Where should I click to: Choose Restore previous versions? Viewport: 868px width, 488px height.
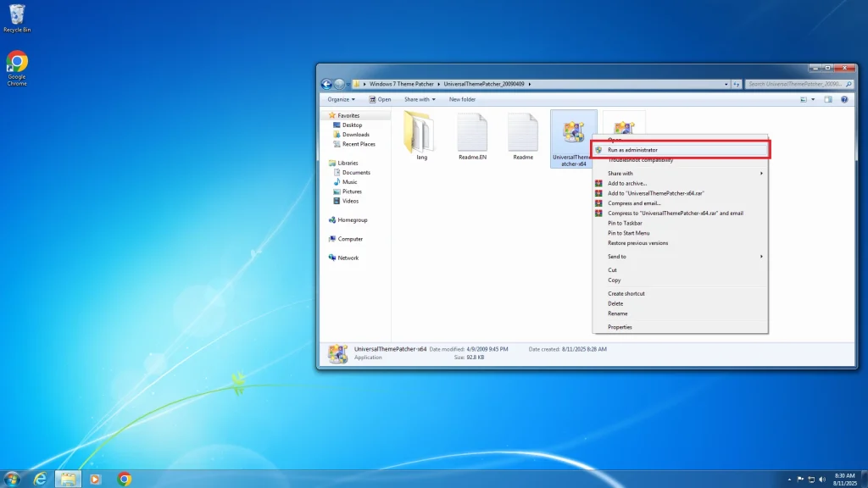(x=680, y=243)
